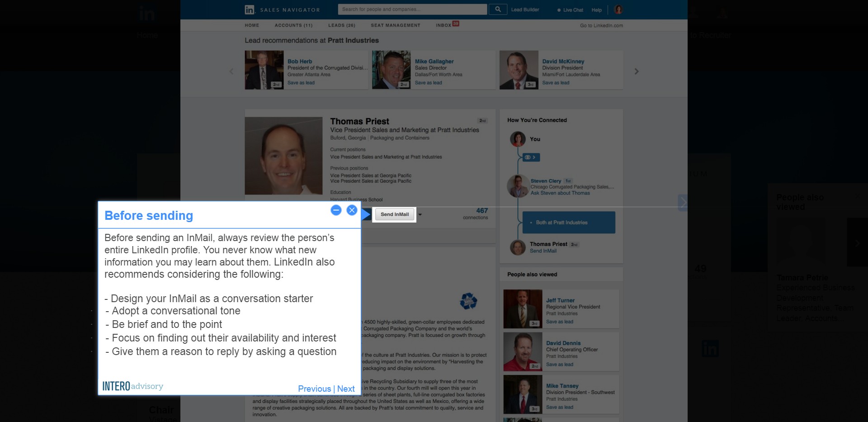Go to the Home tab
Image resolution: width=868 pixels, height=422 pixels.
(252, 25)
